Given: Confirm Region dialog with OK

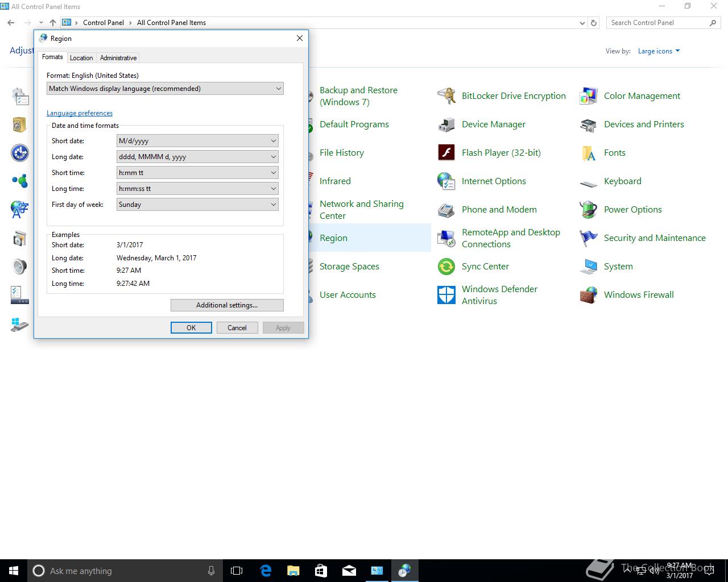Looking at the screenshot, I should [x=191, y=328].
